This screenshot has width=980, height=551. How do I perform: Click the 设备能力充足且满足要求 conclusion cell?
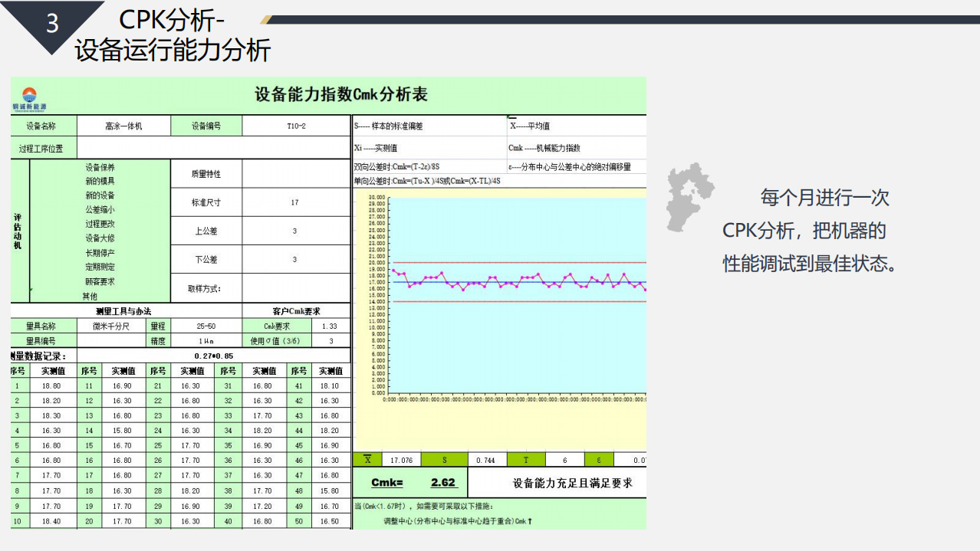coord(572,484)
